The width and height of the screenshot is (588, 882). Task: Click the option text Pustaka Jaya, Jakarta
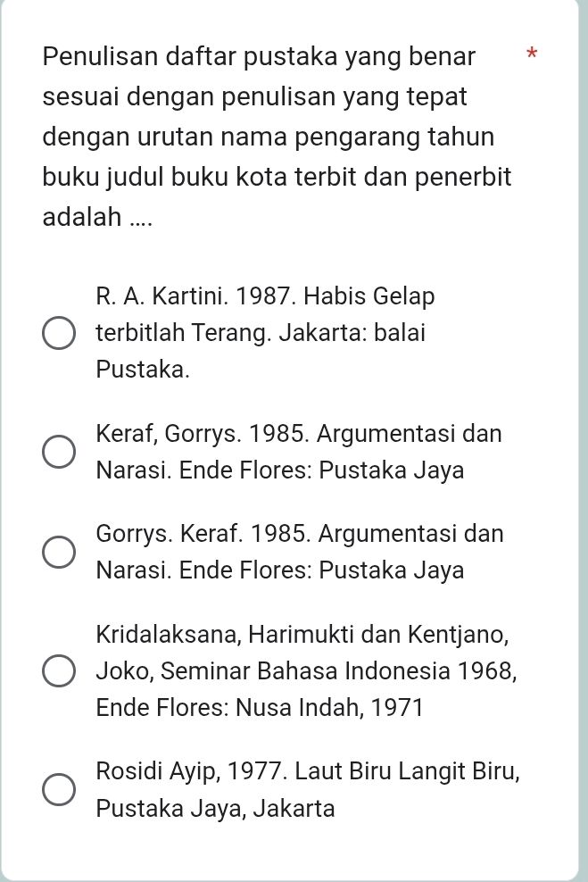(215, 808)
